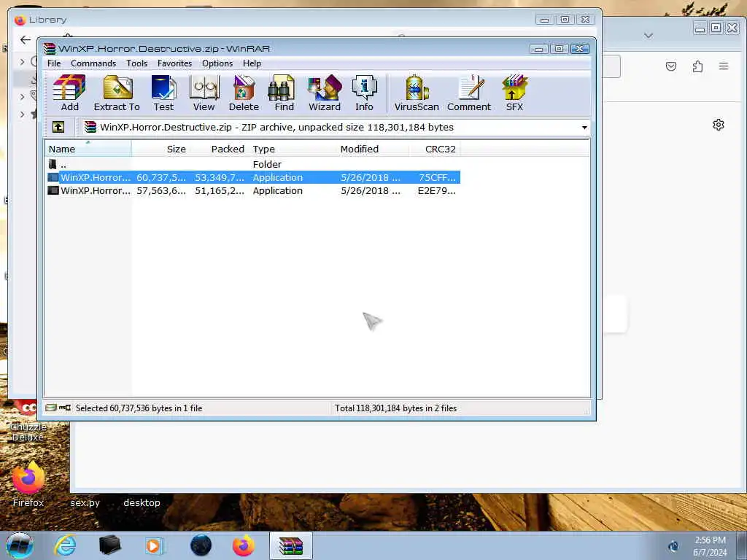Launch the Wizard tool

tap(325, 93)
